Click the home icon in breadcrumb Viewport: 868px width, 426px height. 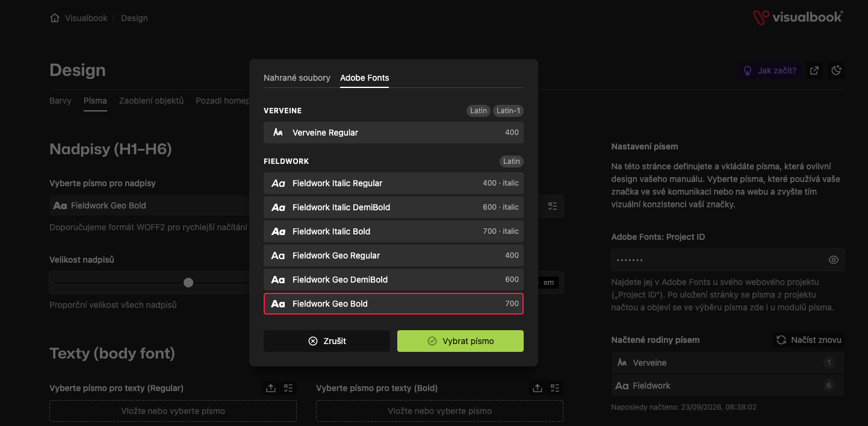[x=55, y=18]
